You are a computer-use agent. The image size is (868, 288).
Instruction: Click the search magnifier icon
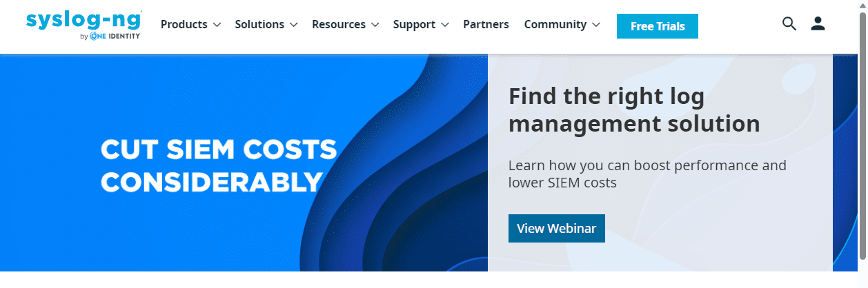point(789,24)
